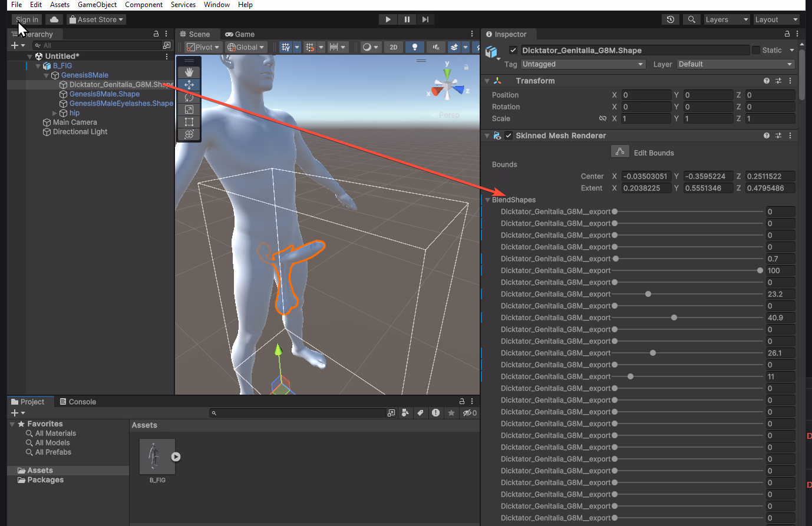Open the Layer Default dropdown
Screen dimensions: 812x526
pos(736,64)
